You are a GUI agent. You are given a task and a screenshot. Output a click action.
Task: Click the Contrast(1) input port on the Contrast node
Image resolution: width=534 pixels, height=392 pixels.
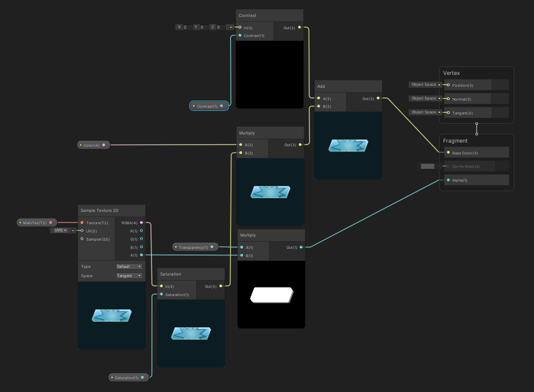point(239,36)
